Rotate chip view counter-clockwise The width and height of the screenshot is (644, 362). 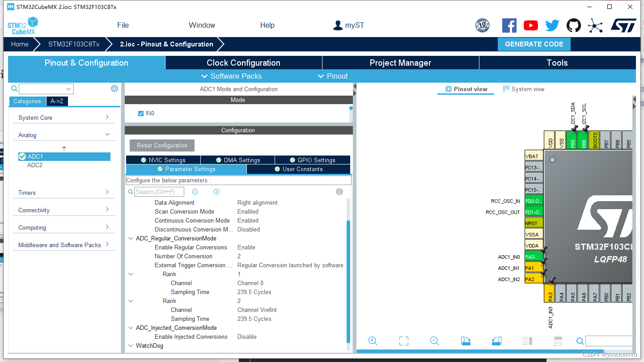pos(496,341)
